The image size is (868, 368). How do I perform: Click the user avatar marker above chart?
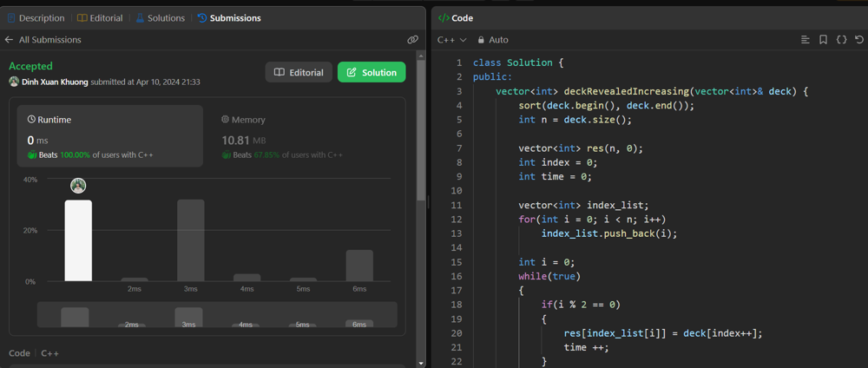(78, 186)
